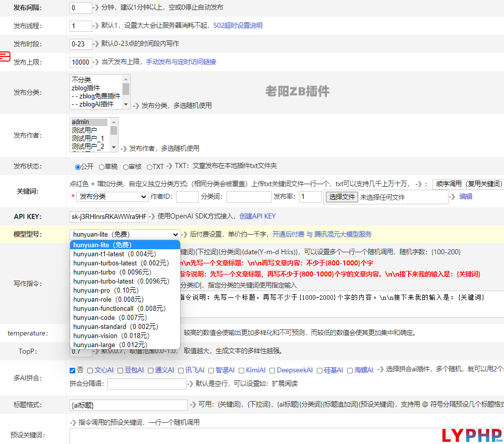504x444 pixels.
Task: Click the 分类词 input field
Action: pyautogui.click(x=249, y=197)
